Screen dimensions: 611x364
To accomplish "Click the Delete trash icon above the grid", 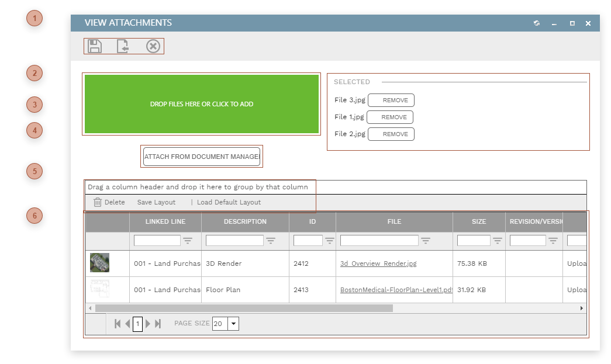I will tap(98, 202).
